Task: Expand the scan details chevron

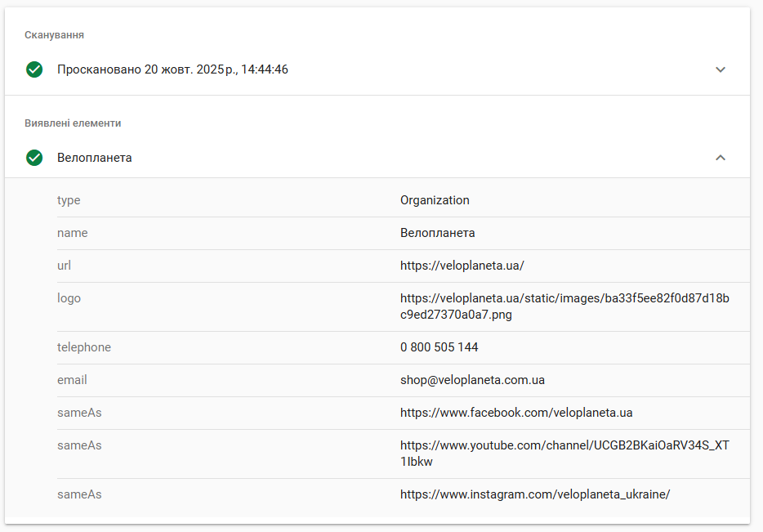Action: [x=721, y=69]
